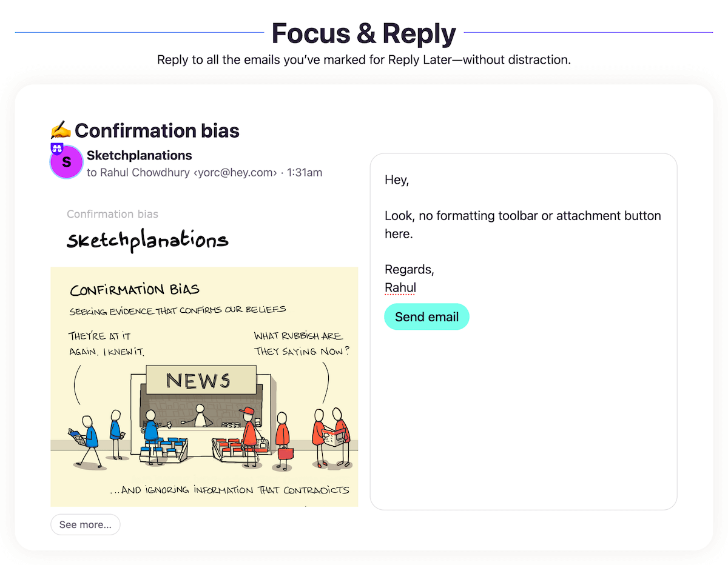Screen dimensions: 728x565
Task: Click the Sketchplanations handwritten logo
Action: pyautogui.click(x=147, y=239)
